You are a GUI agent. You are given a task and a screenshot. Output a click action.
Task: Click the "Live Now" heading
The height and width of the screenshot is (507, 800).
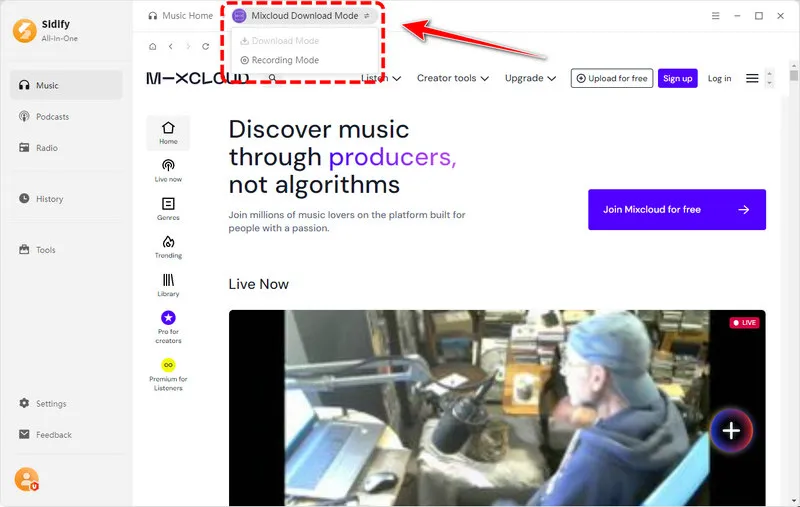click(259, 284)
